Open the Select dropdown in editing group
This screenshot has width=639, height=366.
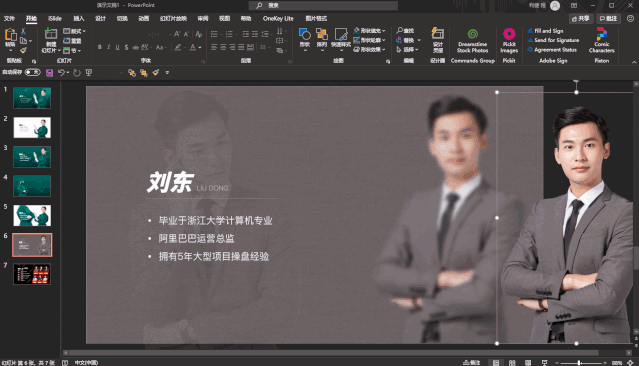pos(407,49)
